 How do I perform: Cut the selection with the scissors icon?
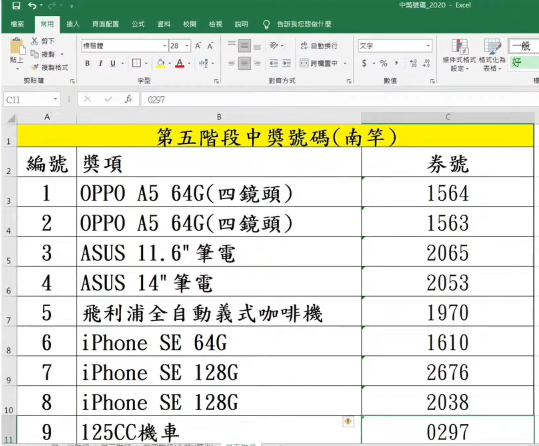(34, 41)
